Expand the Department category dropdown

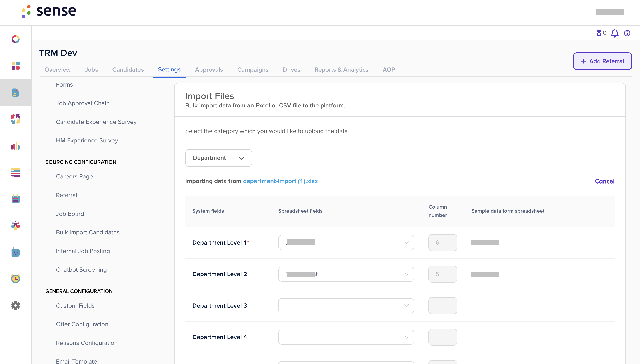pyautogui.click(x=218, y=158)
